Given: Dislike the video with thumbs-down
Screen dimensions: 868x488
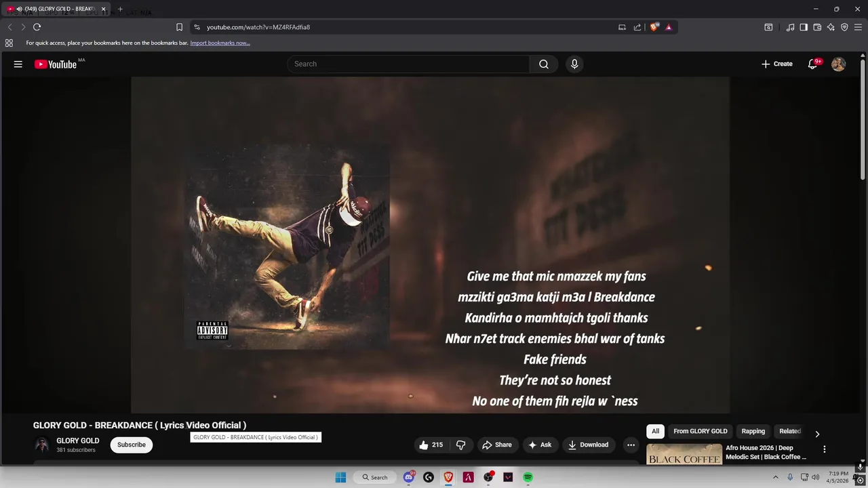Looking at the screenshot, I should (x=461, y=445).
